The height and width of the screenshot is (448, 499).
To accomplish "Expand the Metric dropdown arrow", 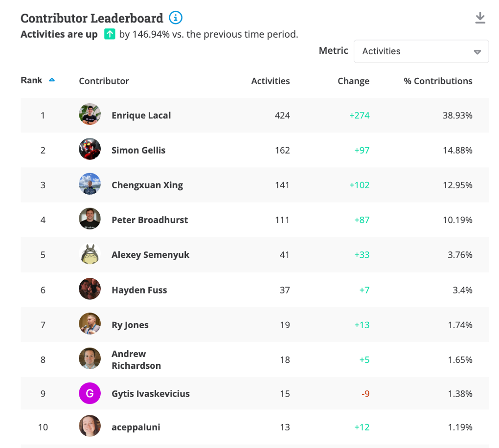I will 477,52.
